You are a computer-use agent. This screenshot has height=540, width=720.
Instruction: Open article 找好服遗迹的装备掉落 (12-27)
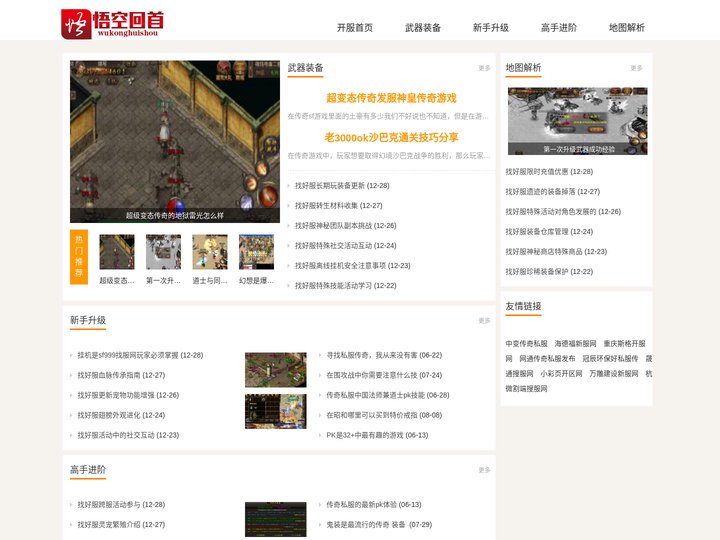click(552, 191)
